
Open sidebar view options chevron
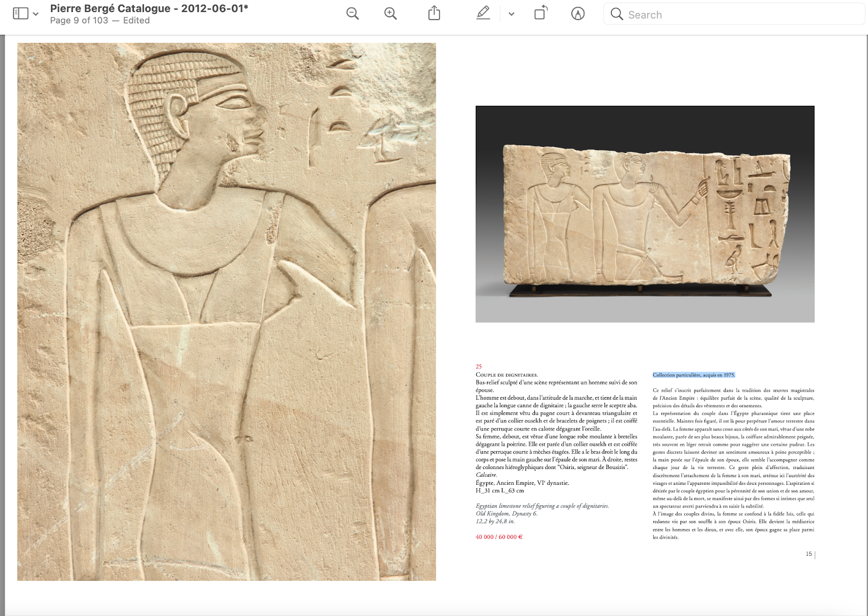[x=36, y=14]
